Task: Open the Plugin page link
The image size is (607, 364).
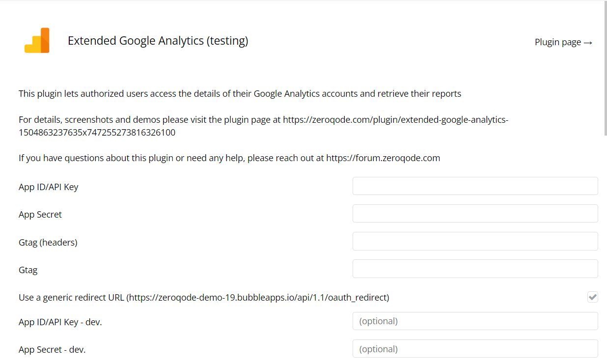Action: [x=563, y=42]
